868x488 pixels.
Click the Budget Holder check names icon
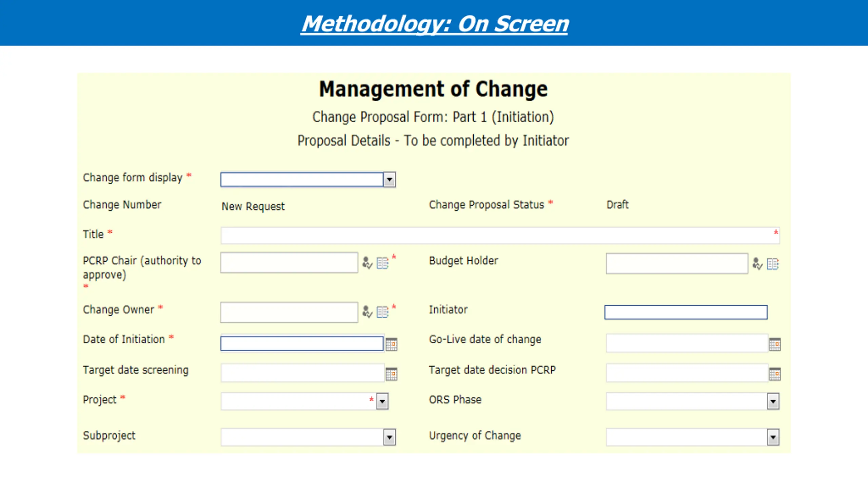757,264
